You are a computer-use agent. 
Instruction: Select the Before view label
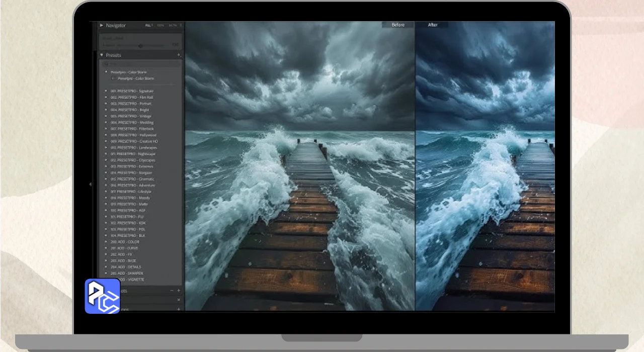[398, 25]
